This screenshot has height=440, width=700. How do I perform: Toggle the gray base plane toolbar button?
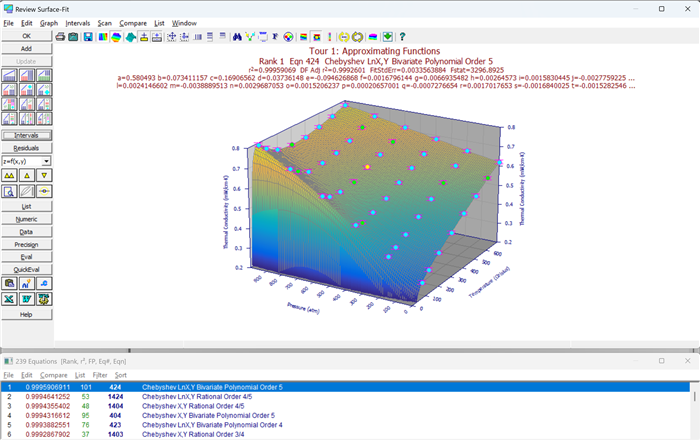157,37
